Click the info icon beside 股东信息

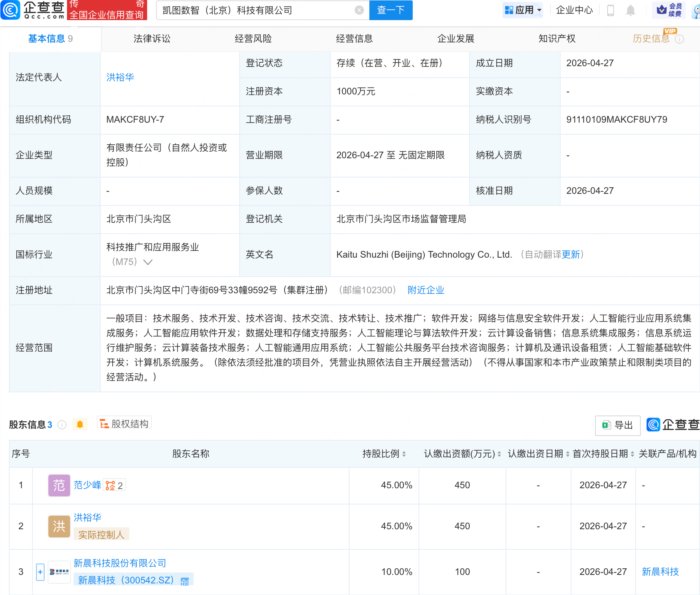(x=62, y=425)
